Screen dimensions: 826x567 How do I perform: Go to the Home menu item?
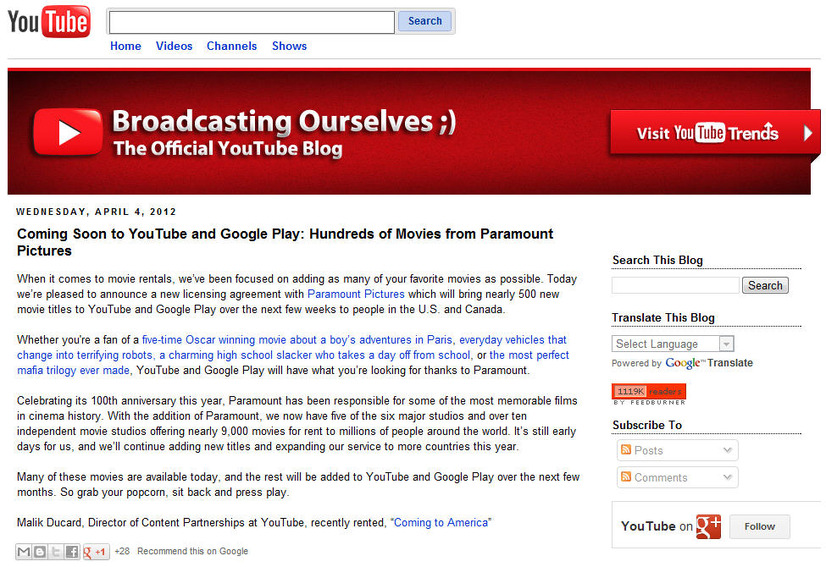[x=125, y=46]
